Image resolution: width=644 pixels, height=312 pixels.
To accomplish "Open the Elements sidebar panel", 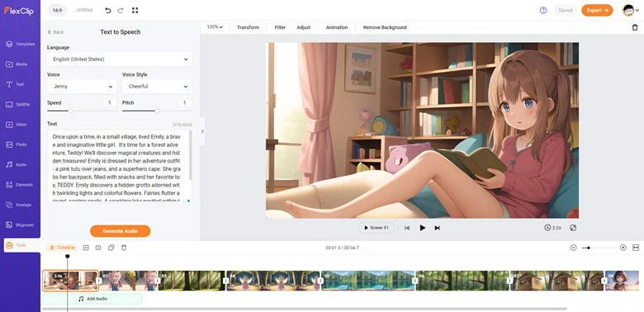I will (x=20, y=185).
